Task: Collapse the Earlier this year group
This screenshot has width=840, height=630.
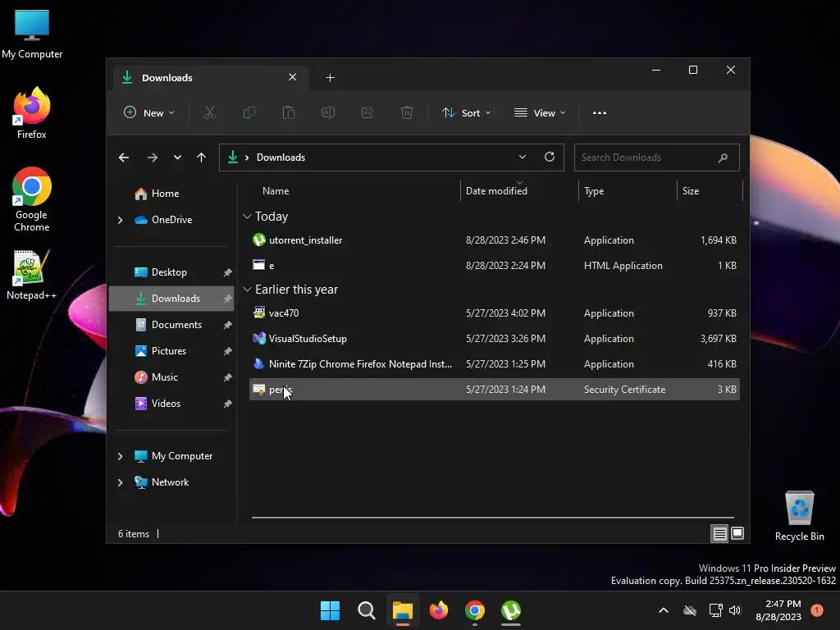Action: 247,290
